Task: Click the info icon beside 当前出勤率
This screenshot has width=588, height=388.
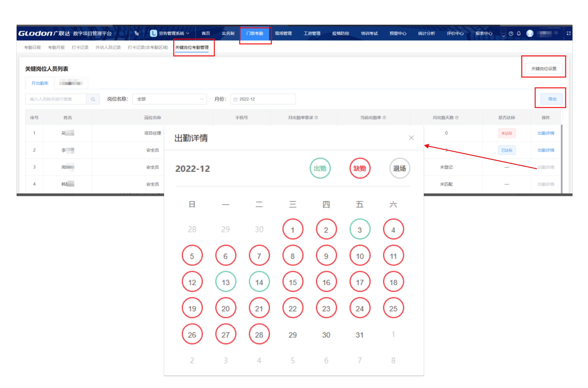Action: coord(384,118)
